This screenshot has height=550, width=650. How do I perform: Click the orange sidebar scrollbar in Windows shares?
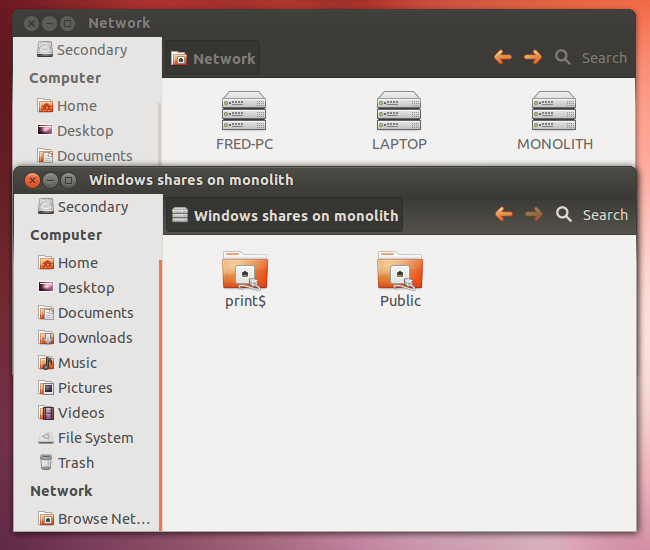tap(160, 395)
